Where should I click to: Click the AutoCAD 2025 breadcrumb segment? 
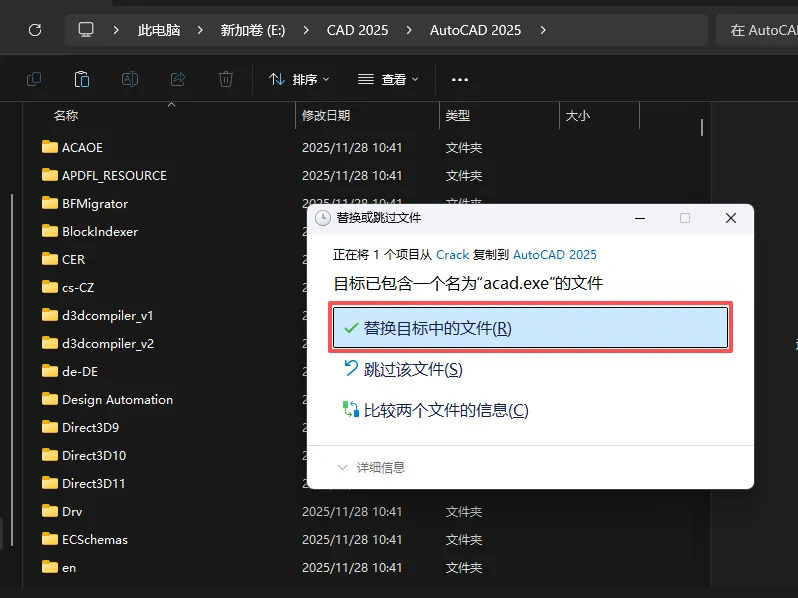475,30
